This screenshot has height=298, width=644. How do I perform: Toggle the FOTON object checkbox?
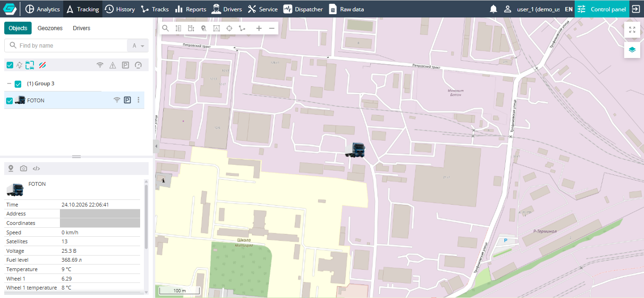click(9, 100)
